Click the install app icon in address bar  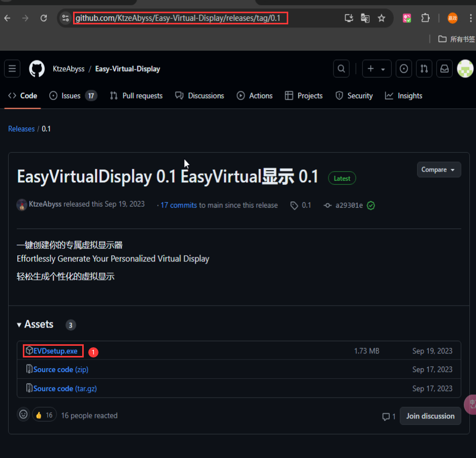click(349, 18)
